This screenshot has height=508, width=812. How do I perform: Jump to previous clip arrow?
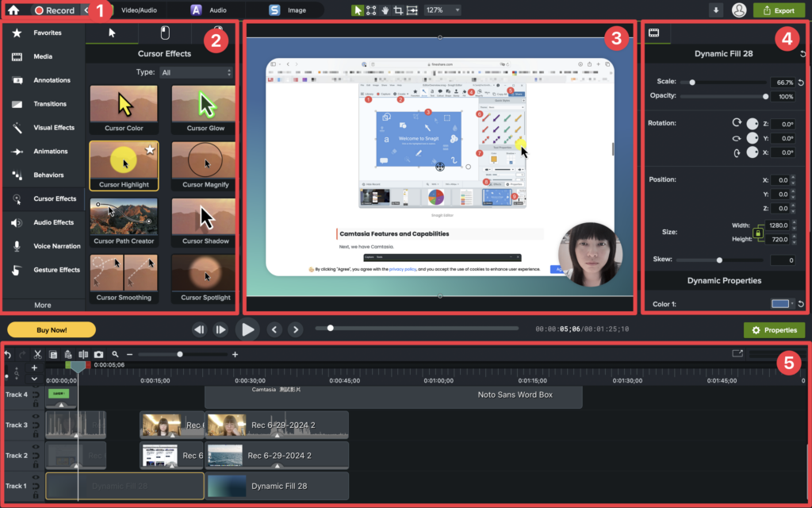[x=274, y=329]
